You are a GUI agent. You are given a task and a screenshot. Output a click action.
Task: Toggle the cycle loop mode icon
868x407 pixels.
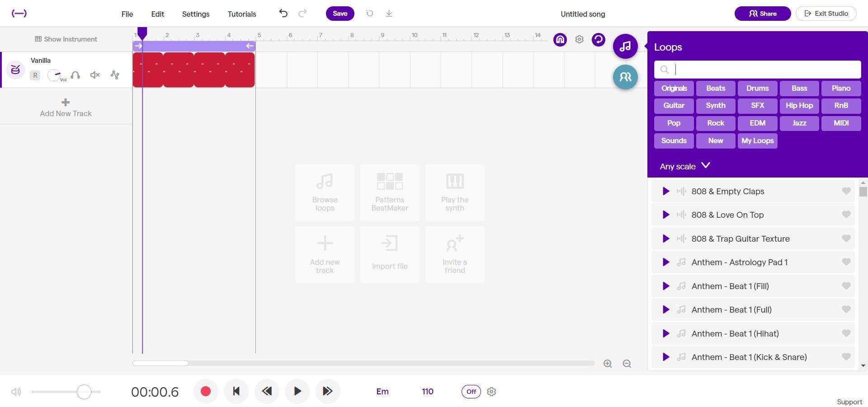point(599,40)
